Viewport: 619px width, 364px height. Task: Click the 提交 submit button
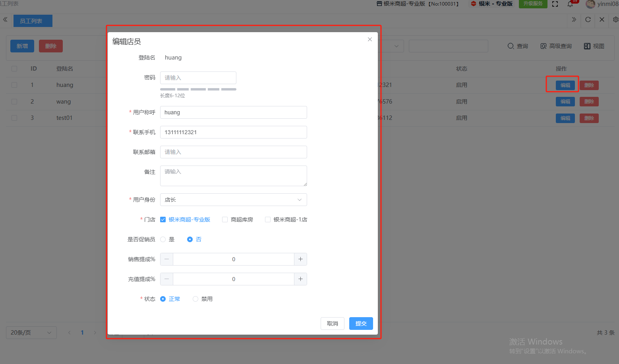(x=361, y=324)
